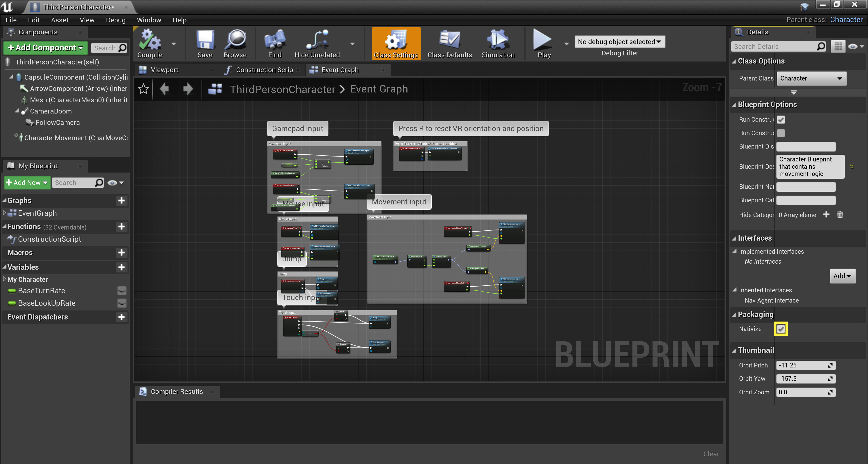Switch to the Viewport tab

[165, 70]
